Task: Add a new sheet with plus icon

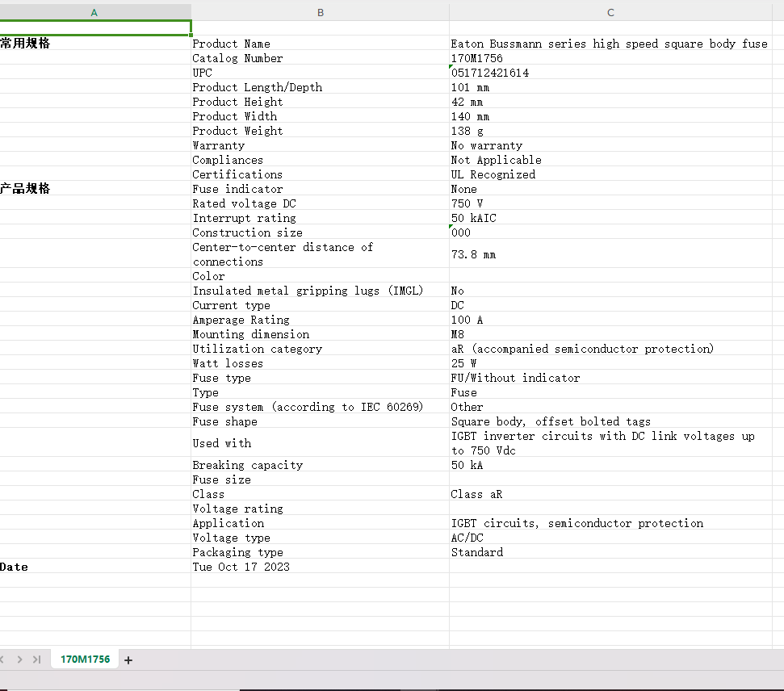Action: click(x=128, y=660)
